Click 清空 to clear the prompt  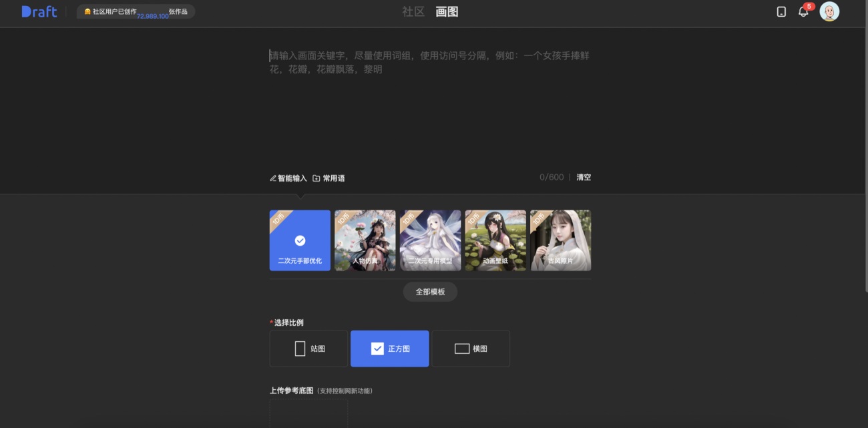click(x=584, y=177)
